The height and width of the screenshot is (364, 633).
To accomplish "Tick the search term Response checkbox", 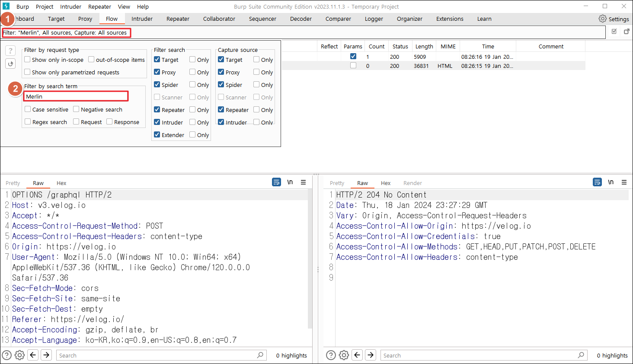I will [109, 121].
